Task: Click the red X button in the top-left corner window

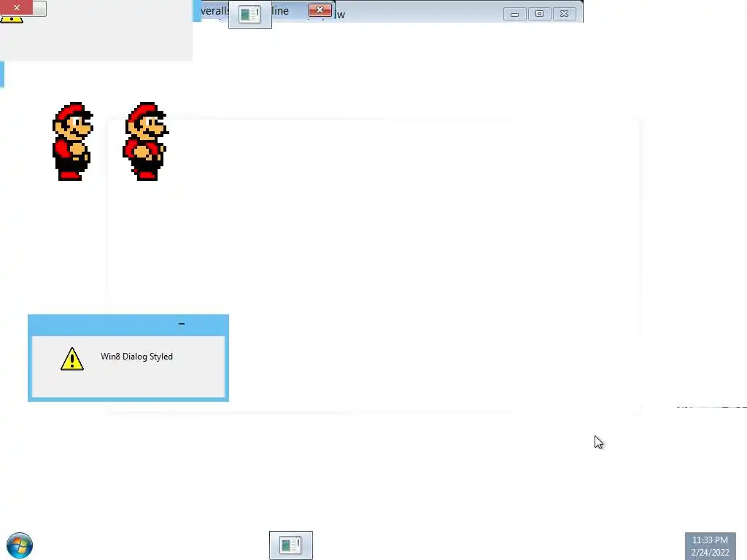Action: coord(17,7)
